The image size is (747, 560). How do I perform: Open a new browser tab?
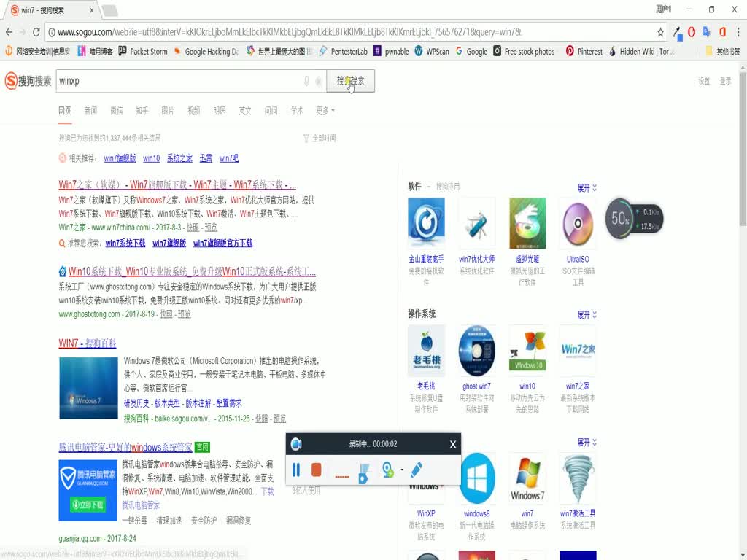coord(109,10)
